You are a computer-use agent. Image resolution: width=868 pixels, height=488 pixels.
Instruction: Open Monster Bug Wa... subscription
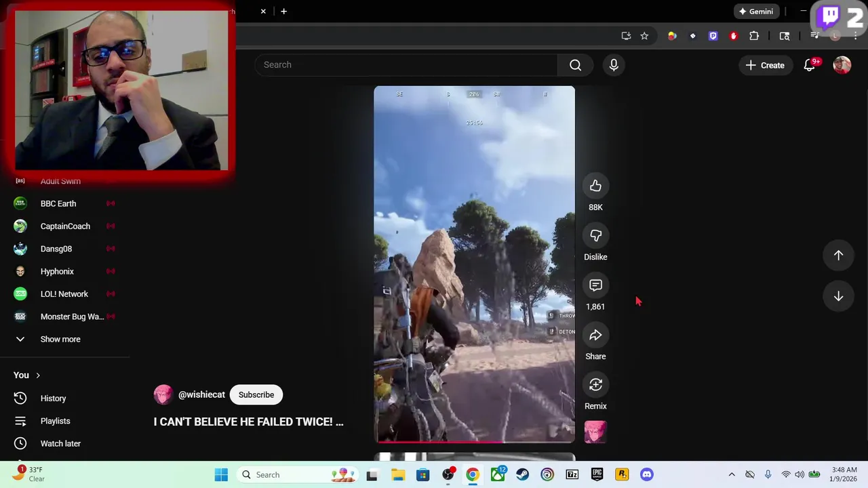click(x=64, y=317)
